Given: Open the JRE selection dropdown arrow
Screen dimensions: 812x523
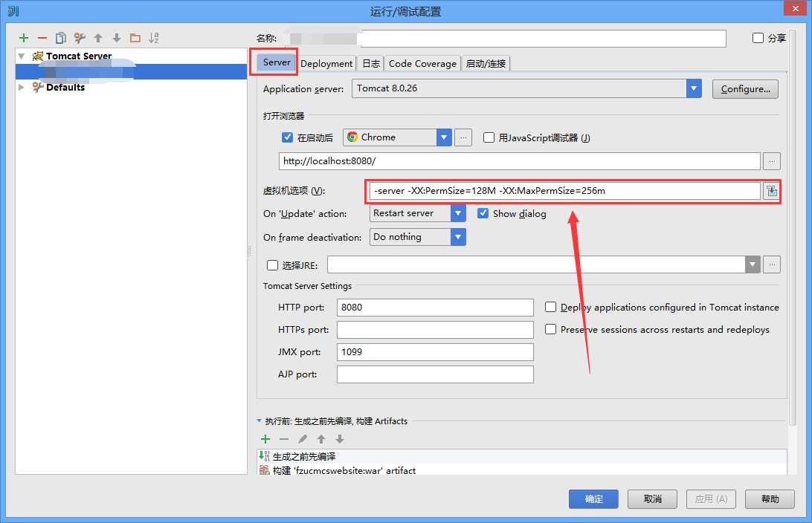Looking at the screenshot, I should [x=753, y=265].
